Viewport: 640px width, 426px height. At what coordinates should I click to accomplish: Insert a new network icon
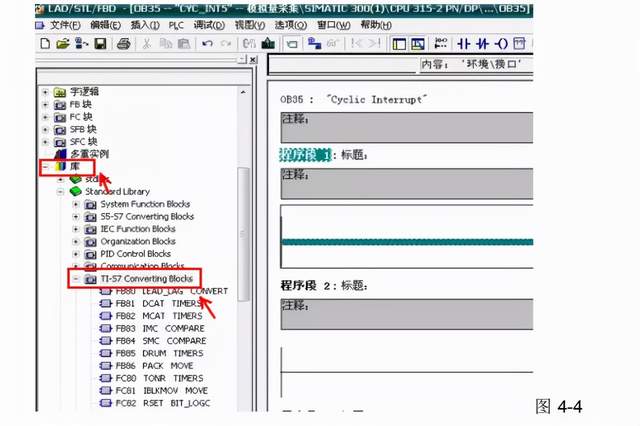click(x=441, y=43)
